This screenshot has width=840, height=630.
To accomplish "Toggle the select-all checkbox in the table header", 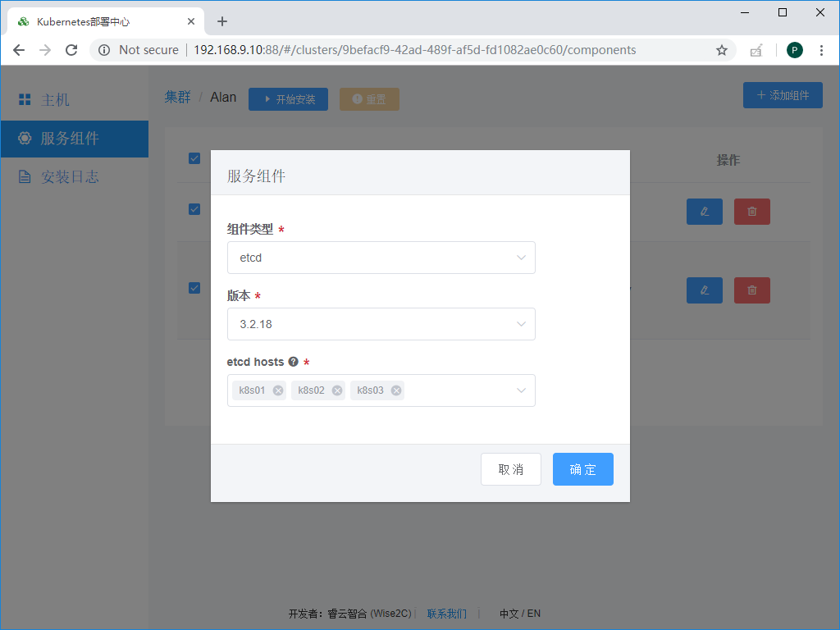I will click(194, 158).
